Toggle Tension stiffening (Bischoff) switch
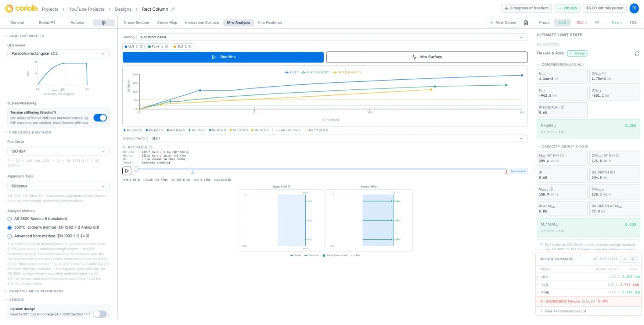Viewport: 644px width, 325px height. tap(100, 118)
